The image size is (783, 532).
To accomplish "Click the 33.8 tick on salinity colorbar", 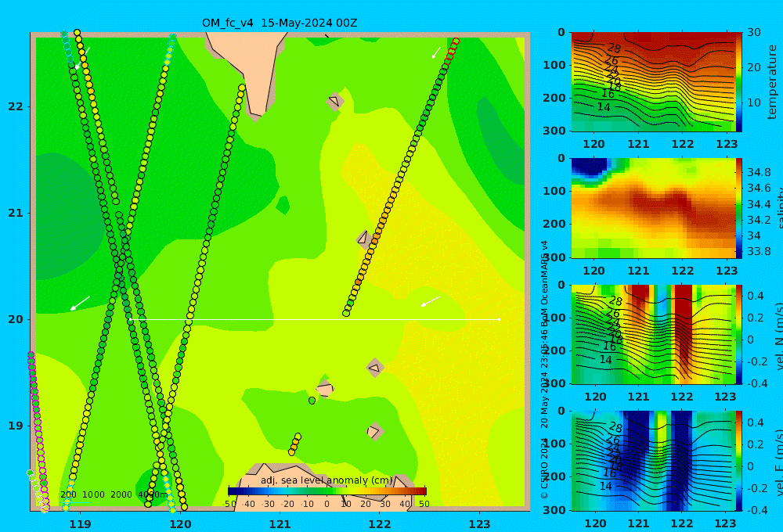I will (759, 251).
